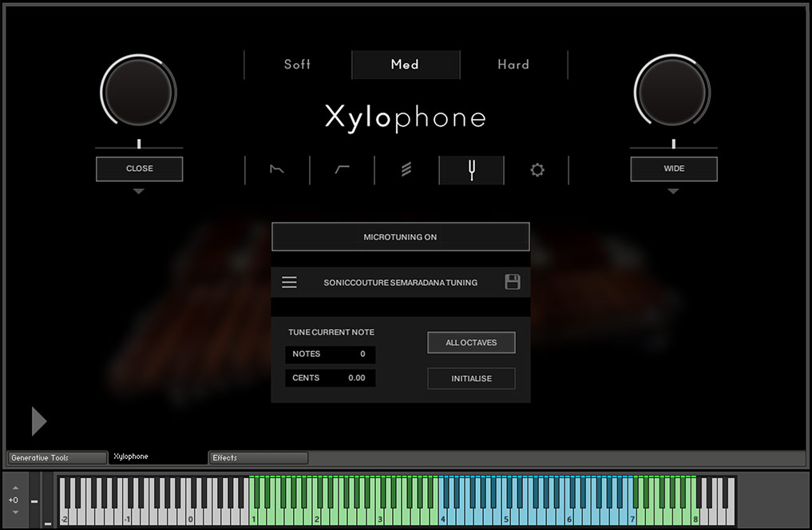
Task: Open the envelope settings icon
Action: click(x=277, y=169)
